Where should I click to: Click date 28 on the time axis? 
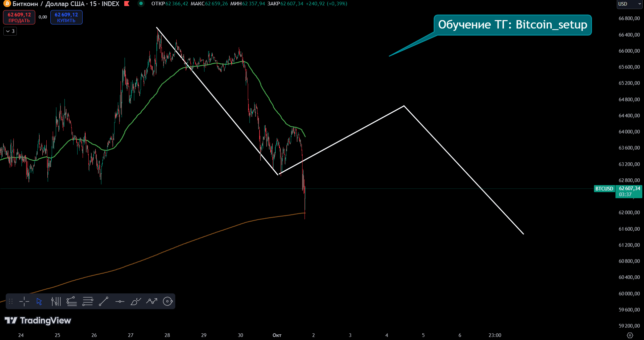coord(167,335)
